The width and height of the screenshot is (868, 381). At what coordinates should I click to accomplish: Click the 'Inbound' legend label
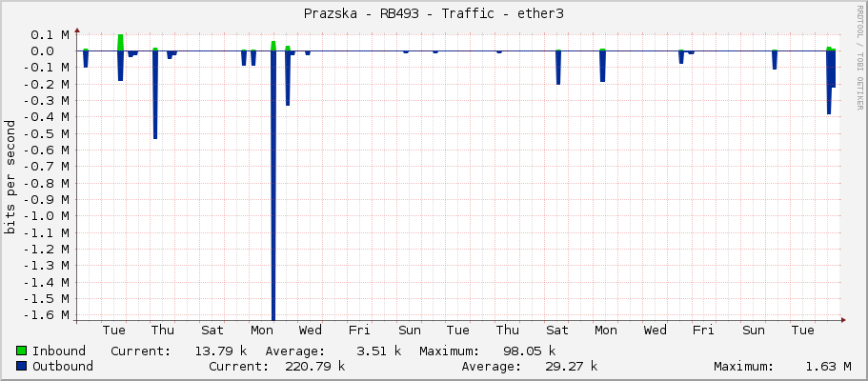59,351
